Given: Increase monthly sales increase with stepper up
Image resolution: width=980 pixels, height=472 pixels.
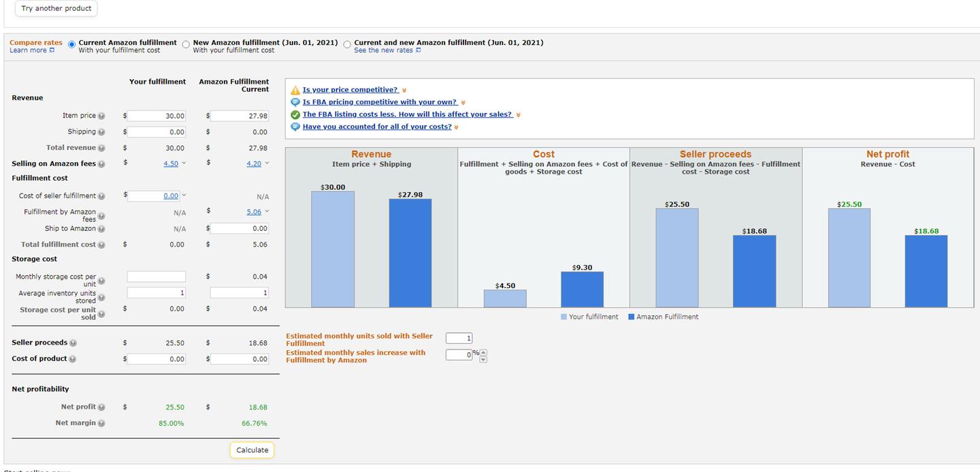Looking at the screenshot, I should pyautogui.click(x=484, y=352).
